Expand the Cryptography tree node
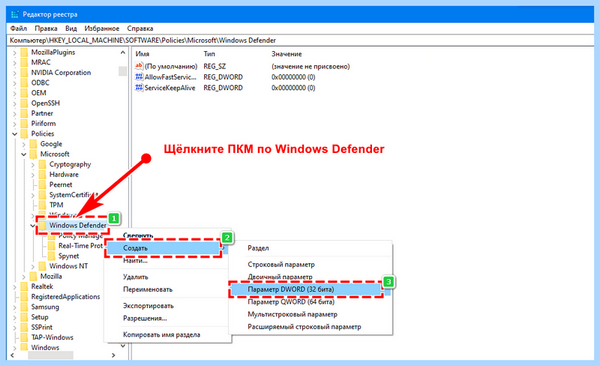Screen dimensions: 600x366 33,165
